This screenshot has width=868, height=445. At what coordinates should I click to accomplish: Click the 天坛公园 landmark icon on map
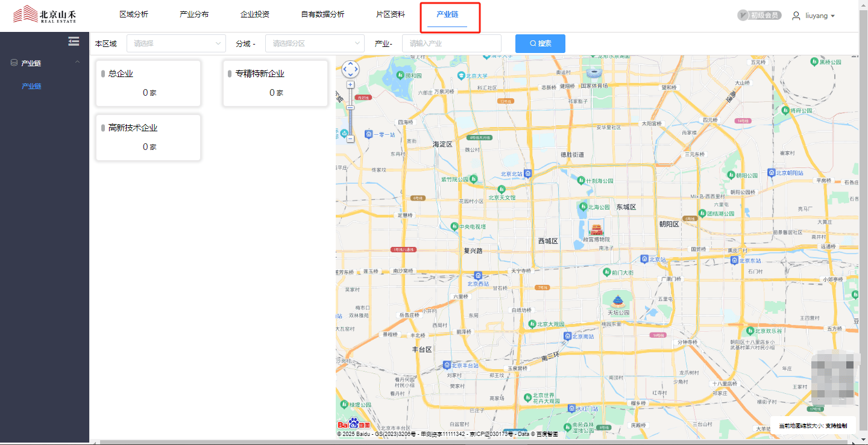coord(618,301)
